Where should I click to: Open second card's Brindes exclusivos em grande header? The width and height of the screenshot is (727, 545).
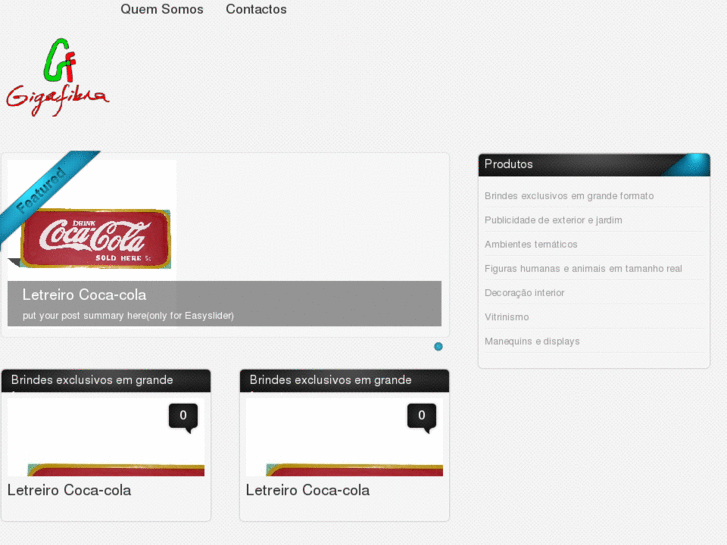344,381
